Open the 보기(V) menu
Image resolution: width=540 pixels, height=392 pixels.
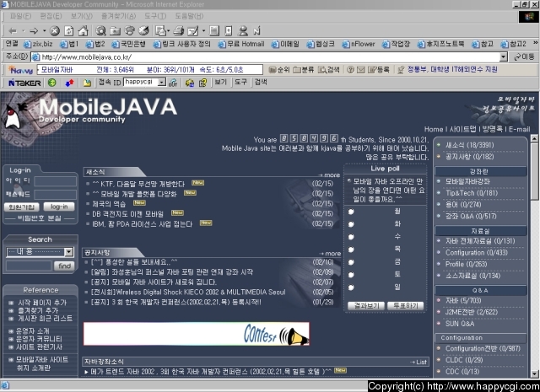(x=82, y=16)
